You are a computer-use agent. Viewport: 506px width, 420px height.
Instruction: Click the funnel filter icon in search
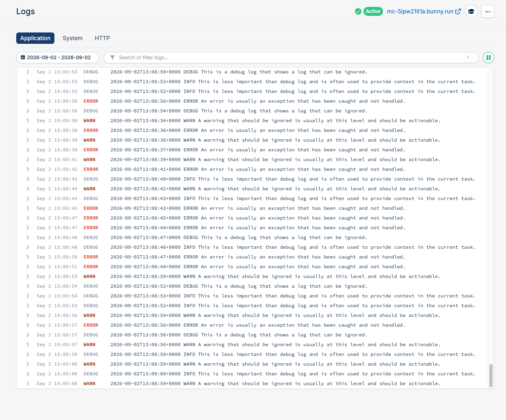coord(112,58)
